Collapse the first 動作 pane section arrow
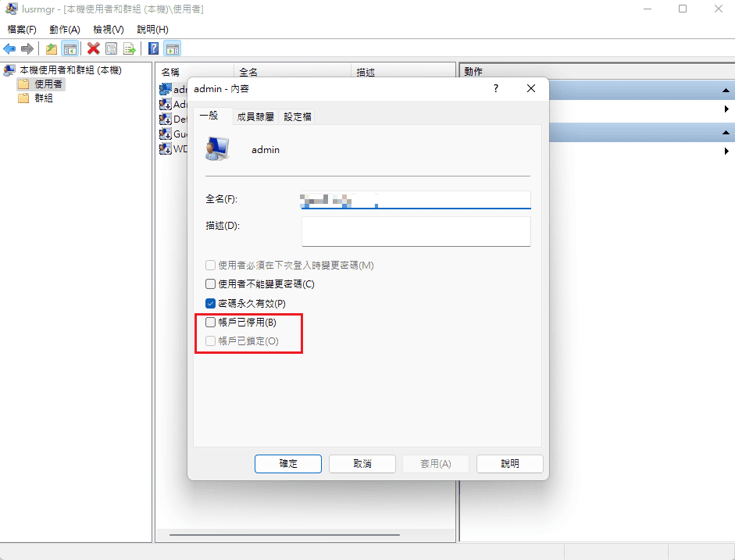 pos(726,90)
